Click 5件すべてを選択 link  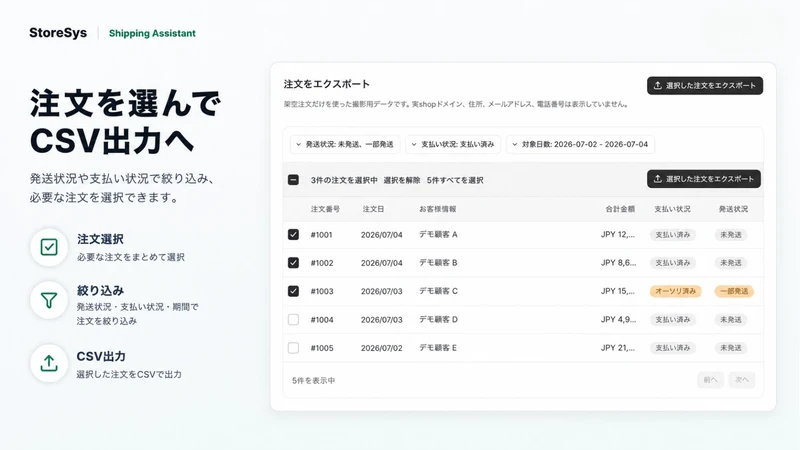coord(455,180)
